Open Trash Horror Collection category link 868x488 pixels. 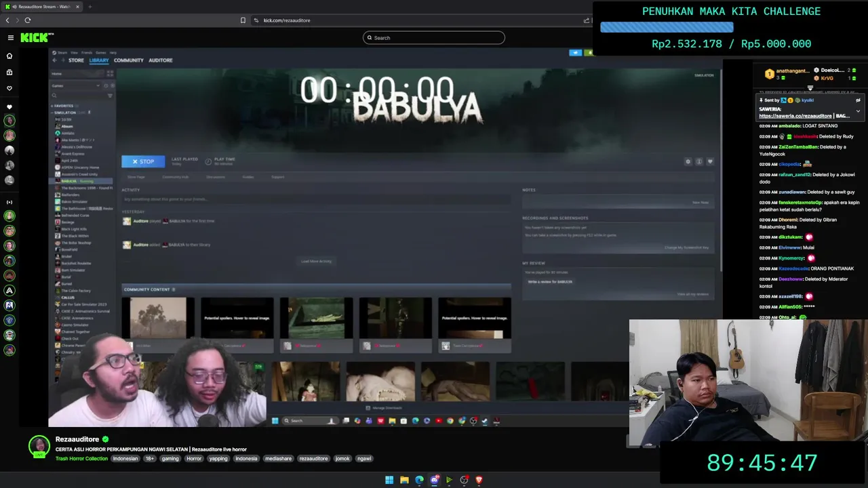point(81,459)
